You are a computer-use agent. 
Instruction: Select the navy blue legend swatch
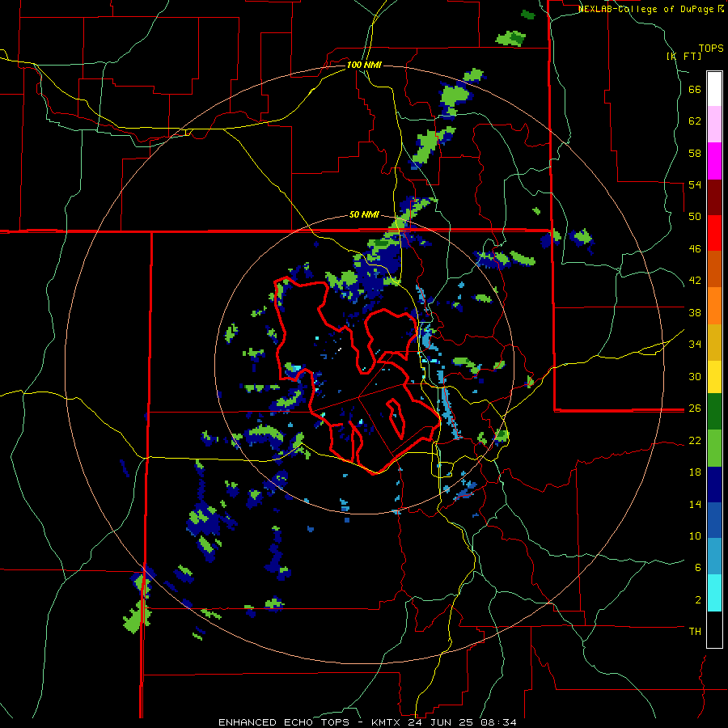tap(714, 485)
